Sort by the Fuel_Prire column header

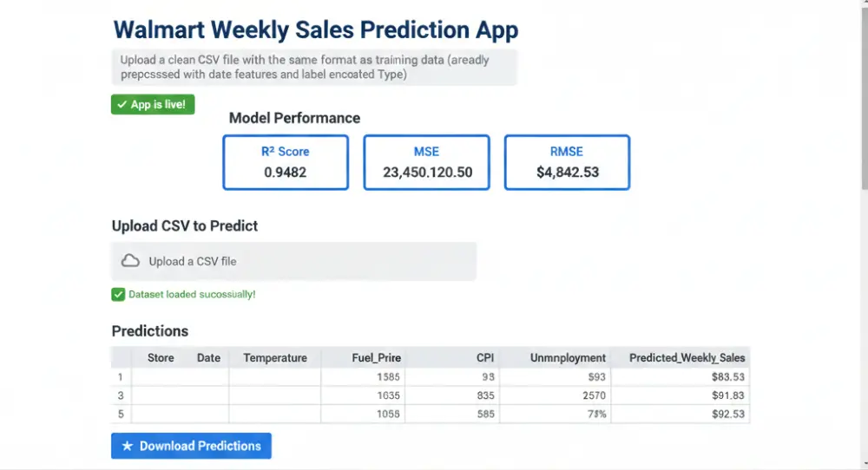(377, 358)
